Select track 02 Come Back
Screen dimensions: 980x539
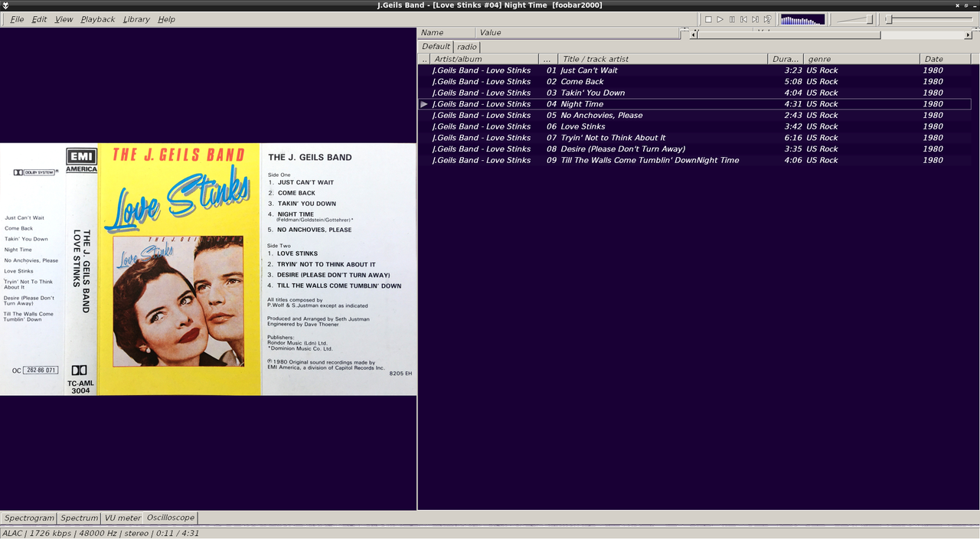(x=694, y=81)
